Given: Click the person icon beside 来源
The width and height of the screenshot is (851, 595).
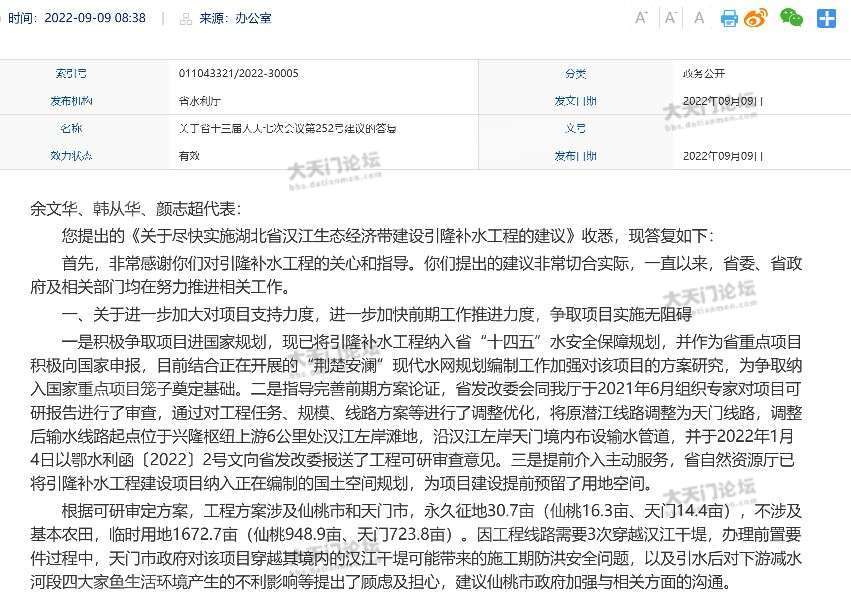Looking at the screenshot, I should (x=186, y=18).
